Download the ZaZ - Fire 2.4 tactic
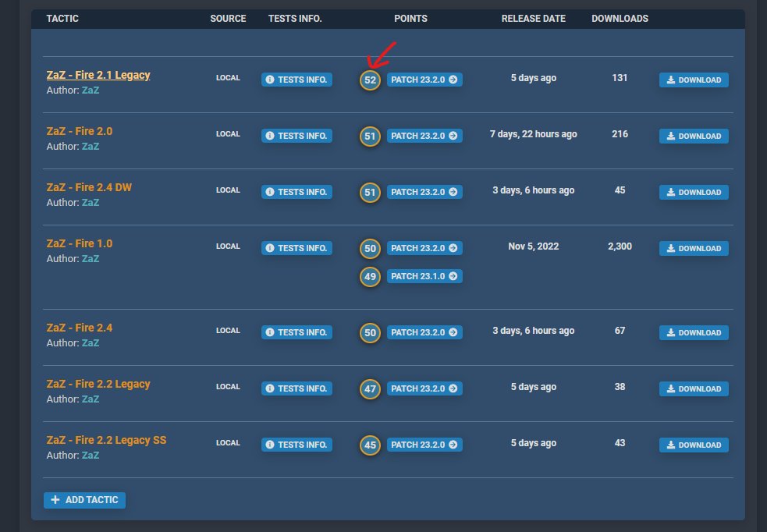 [x=694, y=333]
